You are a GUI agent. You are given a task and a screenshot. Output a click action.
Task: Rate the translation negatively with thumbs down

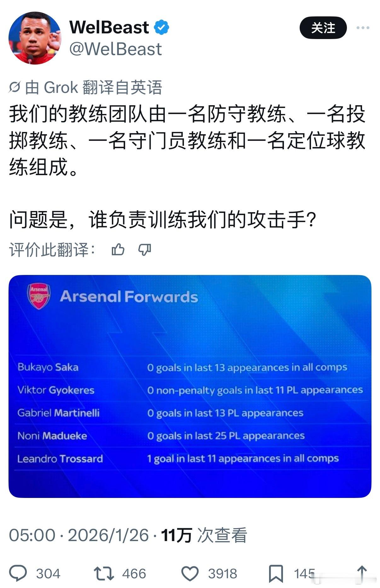pos(145,249)
